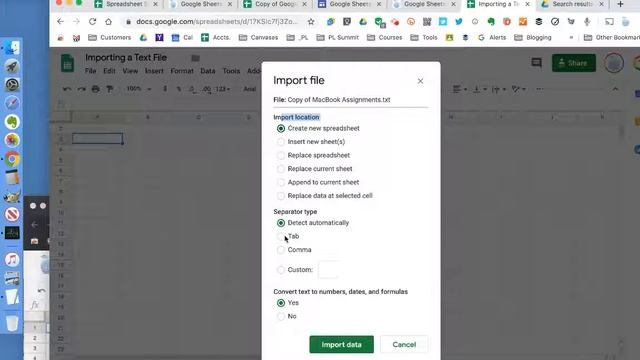The width and height of the screenshot is (640, 360).
Task: Select Custom separator option
Action: (281, 270)
